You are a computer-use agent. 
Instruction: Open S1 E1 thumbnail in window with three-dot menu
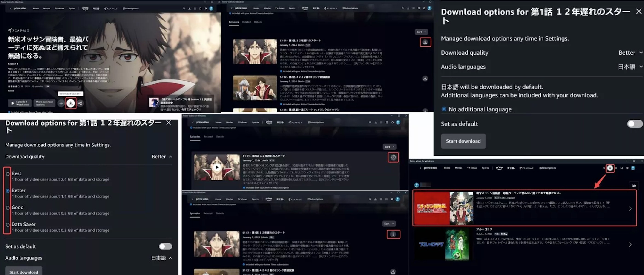(216, 244)
